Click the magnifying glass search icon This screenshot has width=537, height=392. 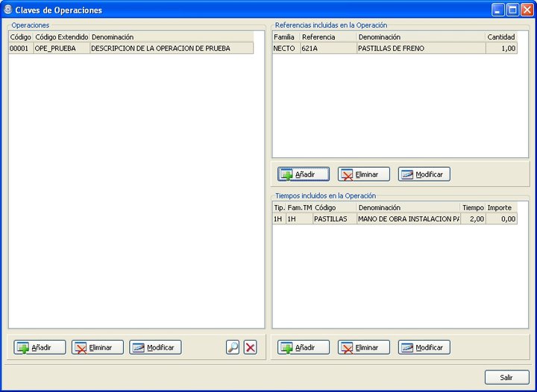233,347
